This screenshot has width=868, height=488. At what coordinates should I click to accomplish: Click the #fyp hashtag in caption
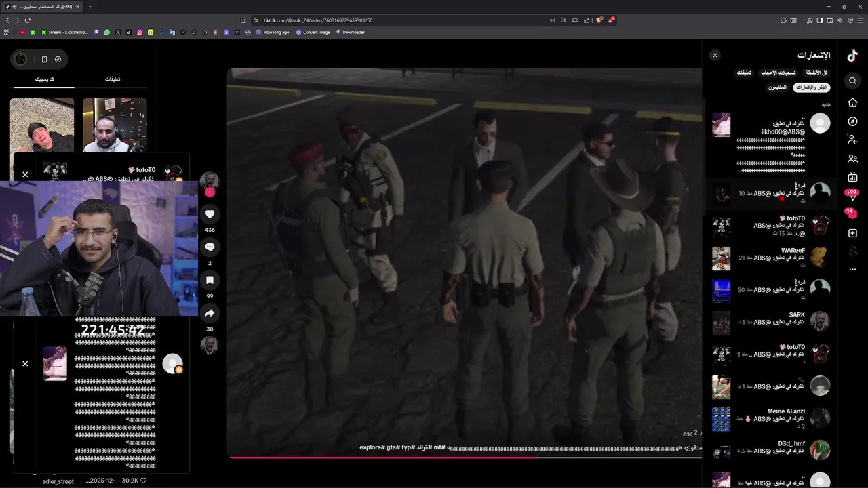[408, 447]
